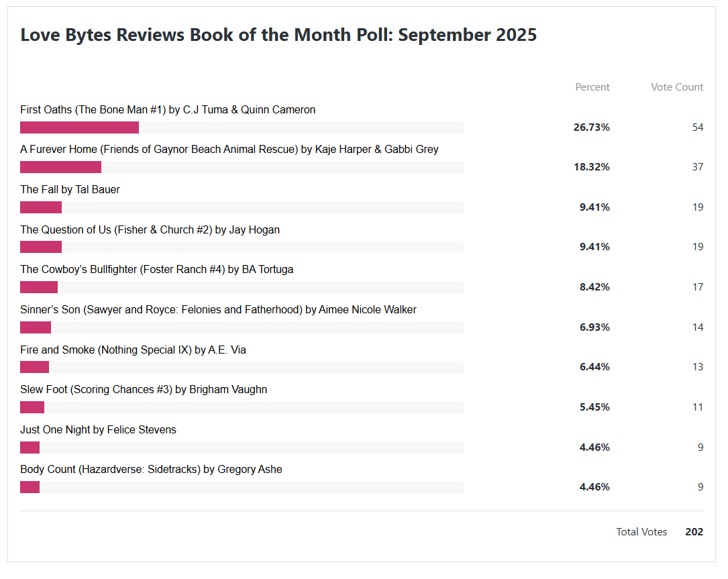Click the 26.73% percentage value

(591, 127)
